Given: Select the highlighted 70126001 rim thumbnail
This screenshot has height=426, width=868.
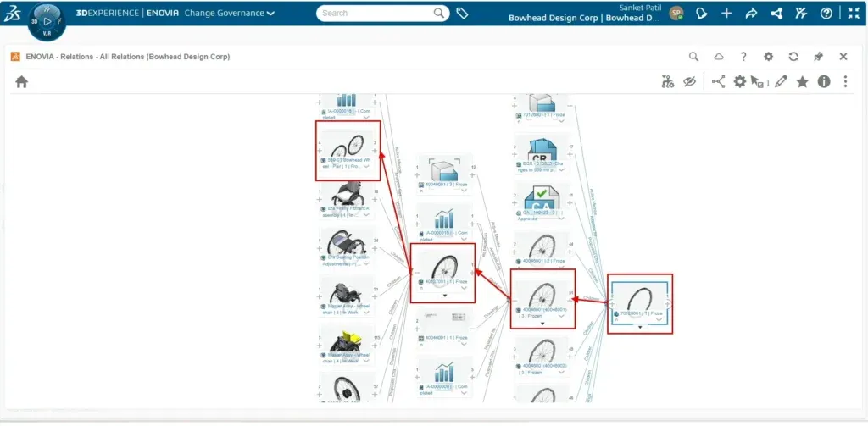Looking at the screenshot, I should click(641, 298).
